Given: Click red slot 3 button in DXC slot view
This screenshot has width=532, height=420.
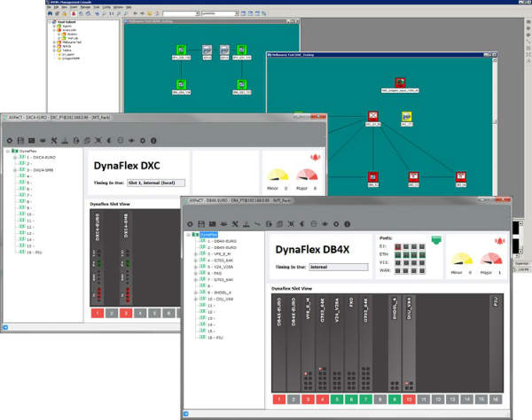Looking at the screenshot, I should tap(127, 313).
